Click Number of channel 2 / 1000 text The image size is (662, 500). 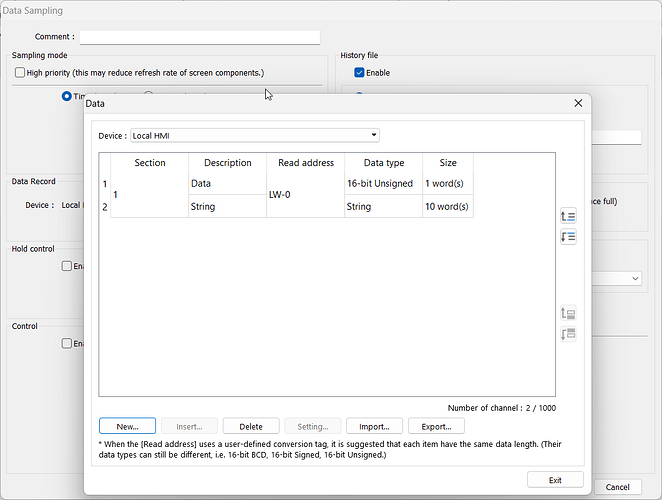(502, 408)
